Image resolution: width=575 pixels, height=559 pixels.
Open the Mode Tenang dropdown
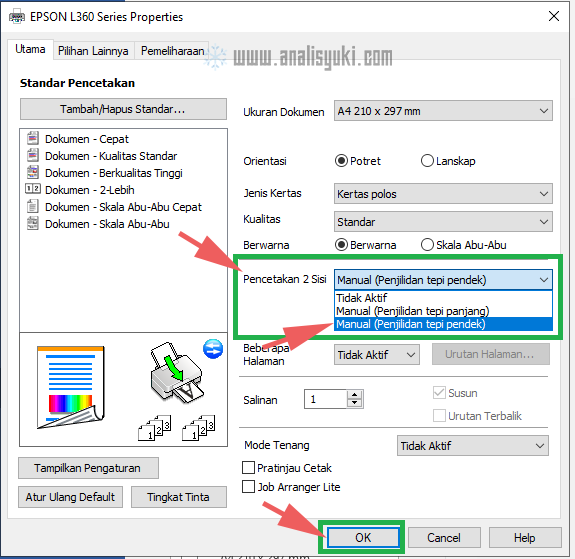pyautogui.click(x=473, y=446)
